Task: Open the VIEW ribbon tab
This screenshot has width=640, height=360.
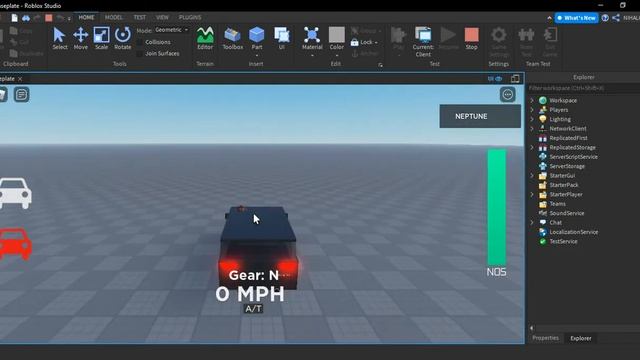Action: coord(162,17)
